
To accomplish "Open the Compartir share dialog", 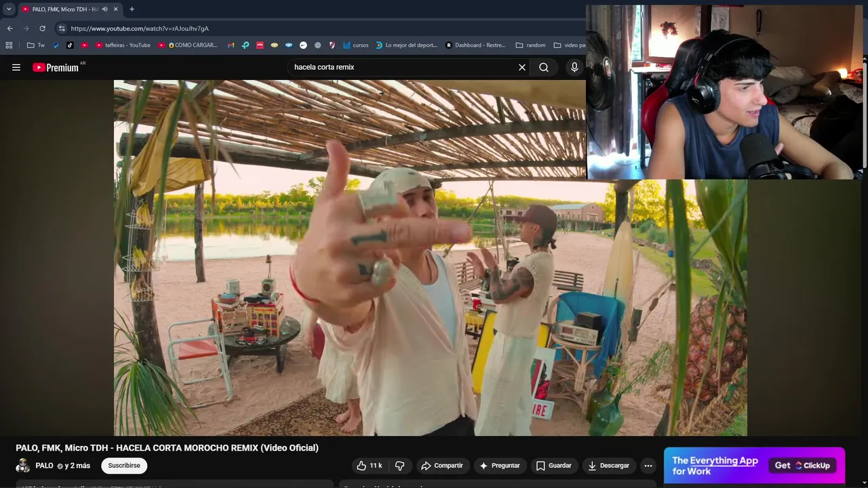I will click(x=441, y=466).
